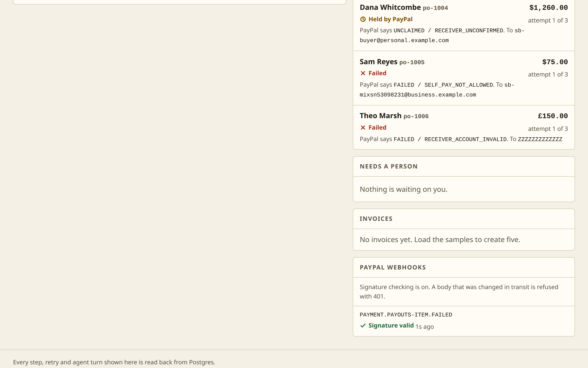Click Failed status on Sam Reyes row
This screenshot has width=588, height=368.
tap(377, 73)
